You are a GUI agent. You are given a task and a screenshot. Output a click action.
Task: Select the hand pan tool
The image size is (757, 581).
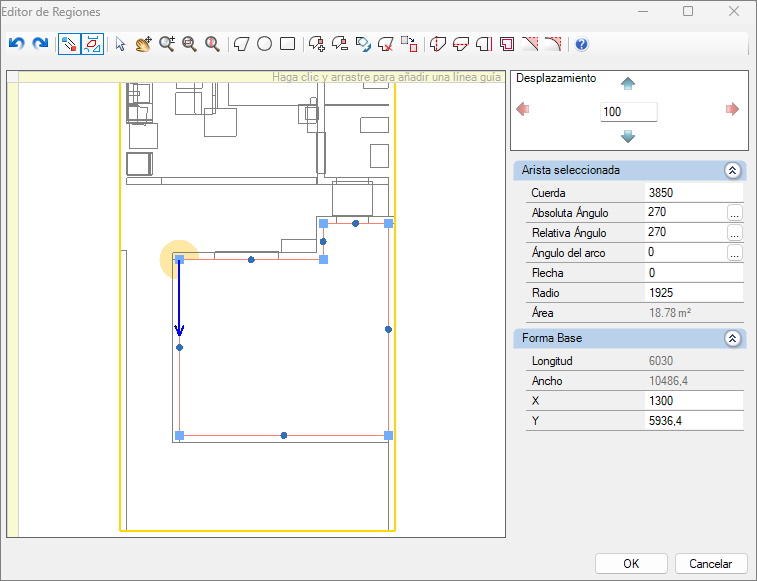(143, 44)
